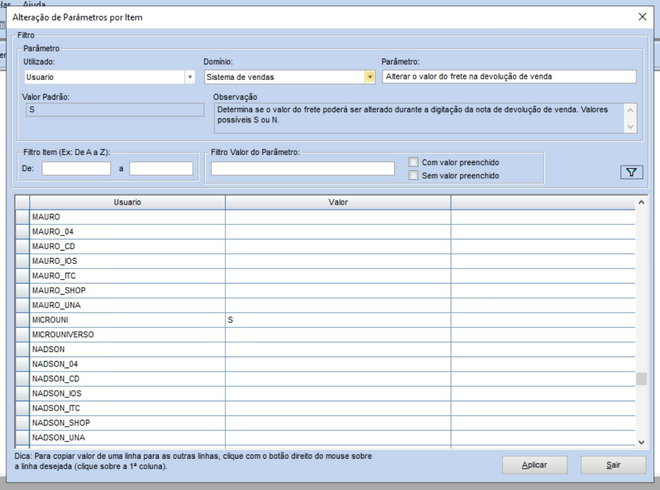Click the funnel filter icon button
The width and height of the screenshot is (660, 490).
(x=631, y=172)
